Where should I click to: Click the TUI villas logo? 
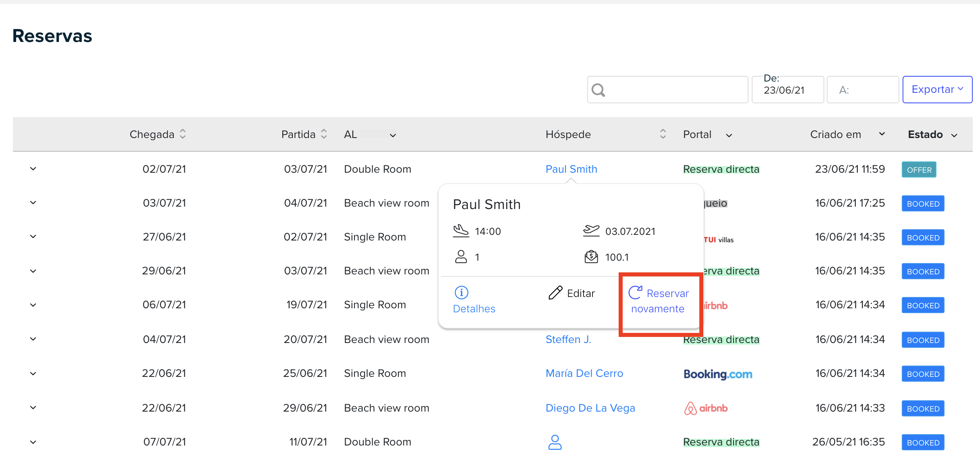tap(718, 240)
